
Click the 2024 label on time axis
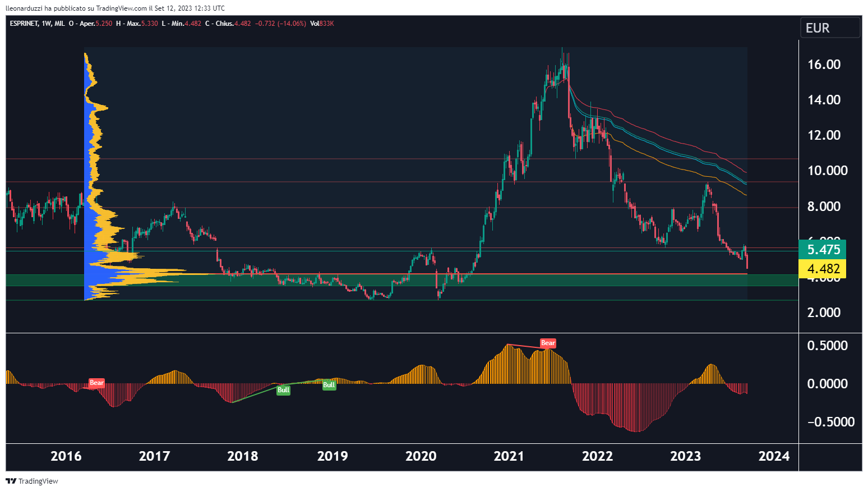click(x=774, y=456)
